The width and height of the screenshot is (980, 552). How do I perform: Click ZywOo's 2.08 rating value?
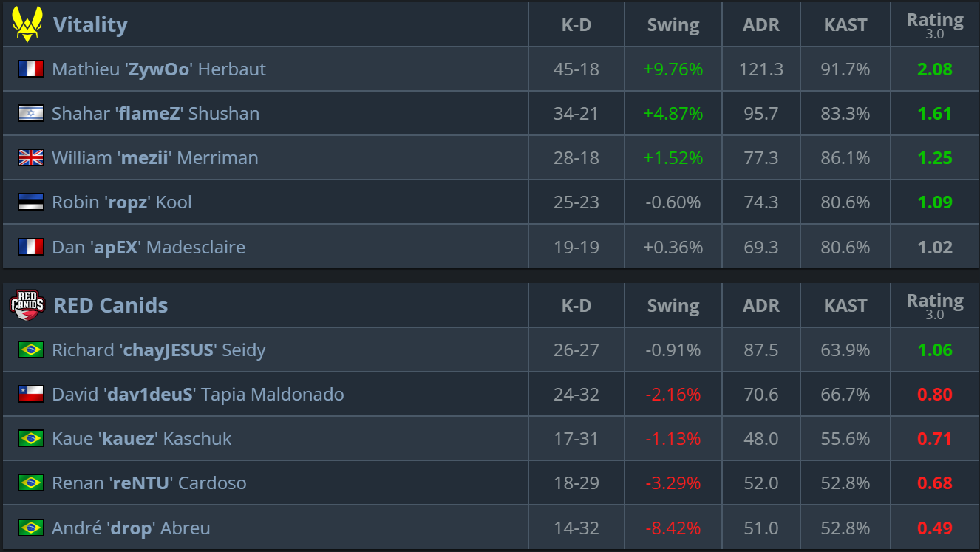pos(934,69)
